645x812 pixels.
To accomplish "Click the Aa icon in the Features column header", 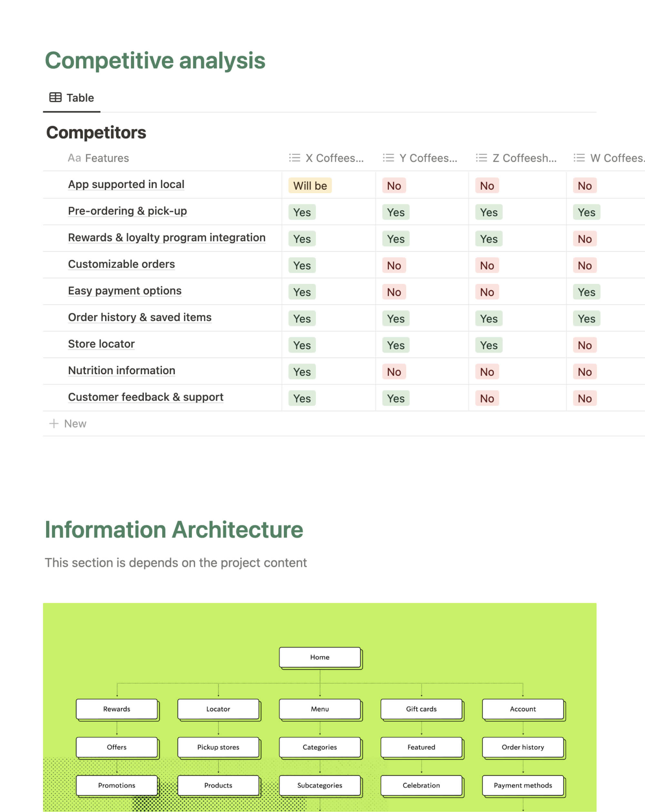I will tap(74, 158).
